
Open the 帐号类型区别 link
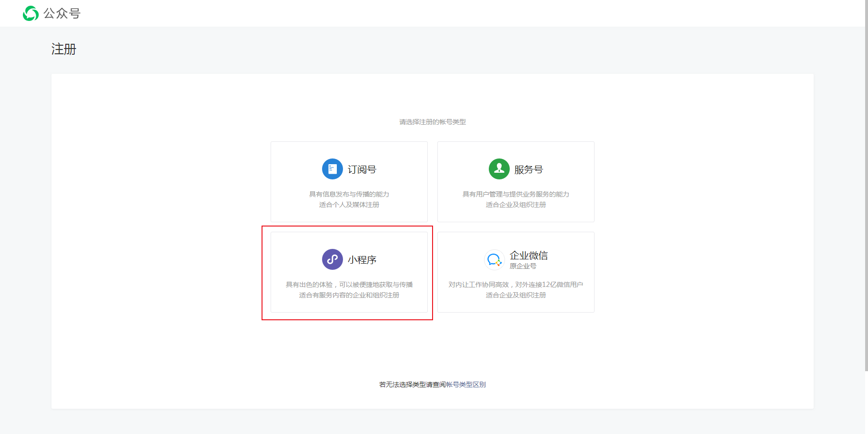pyautogui.click(x=466, y=385)
